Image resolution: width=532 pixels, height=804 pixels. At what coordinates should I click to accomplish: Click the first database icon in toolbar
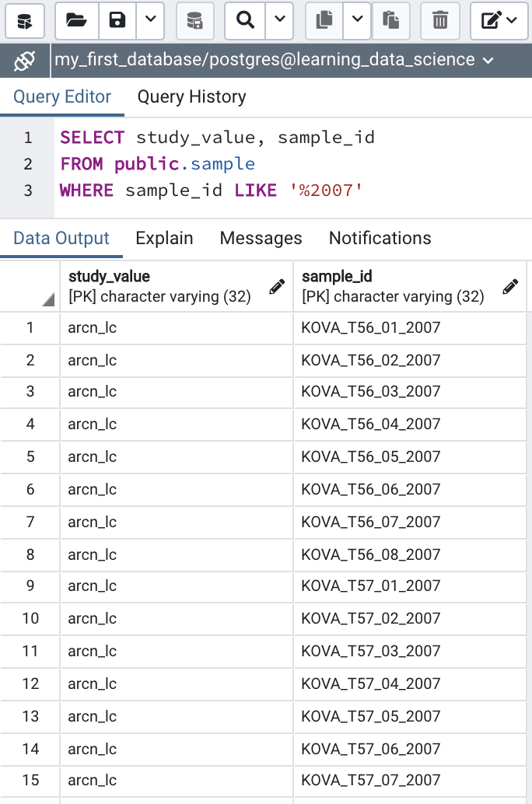(25, 20)
